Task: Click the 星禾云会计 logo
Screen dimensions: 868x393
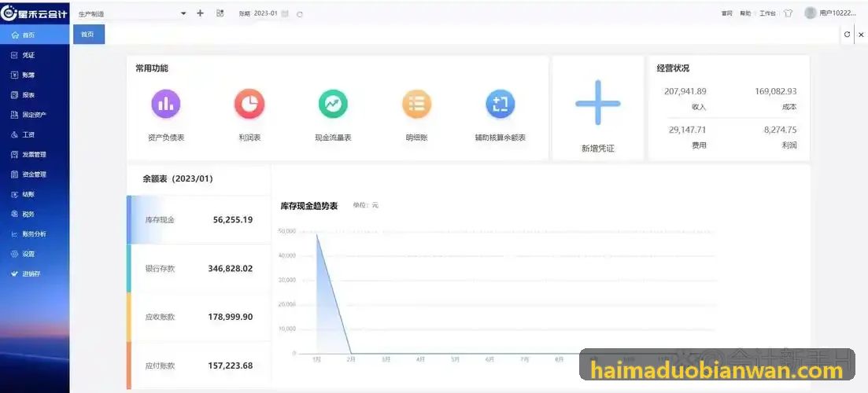Action: (x=35, y=13)
